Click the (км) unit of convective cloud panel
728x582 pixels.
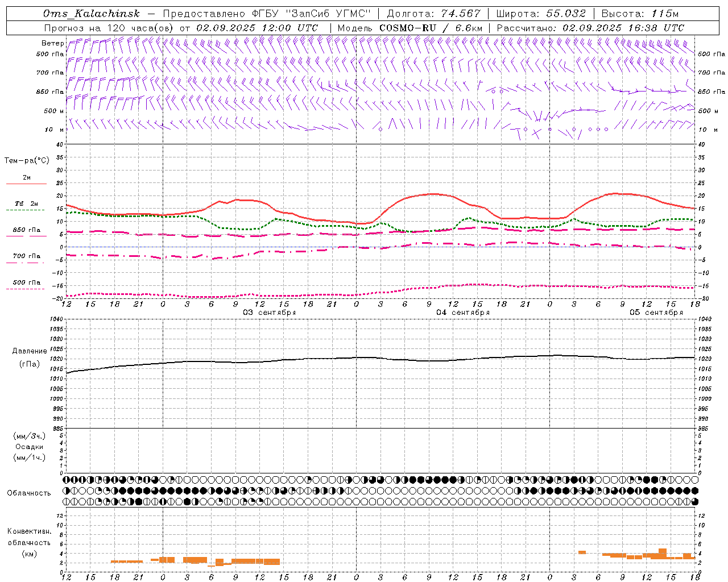29,554
